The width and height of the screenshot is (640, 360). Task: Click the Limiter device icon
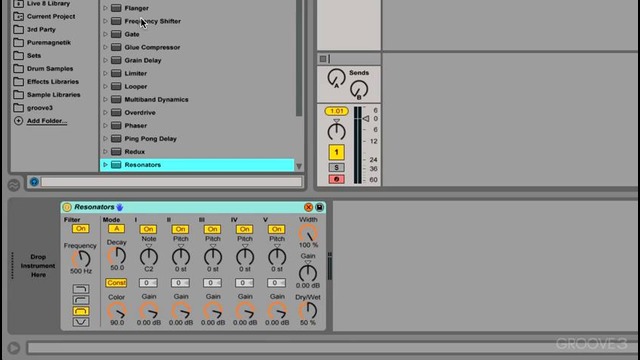point(116,73)
